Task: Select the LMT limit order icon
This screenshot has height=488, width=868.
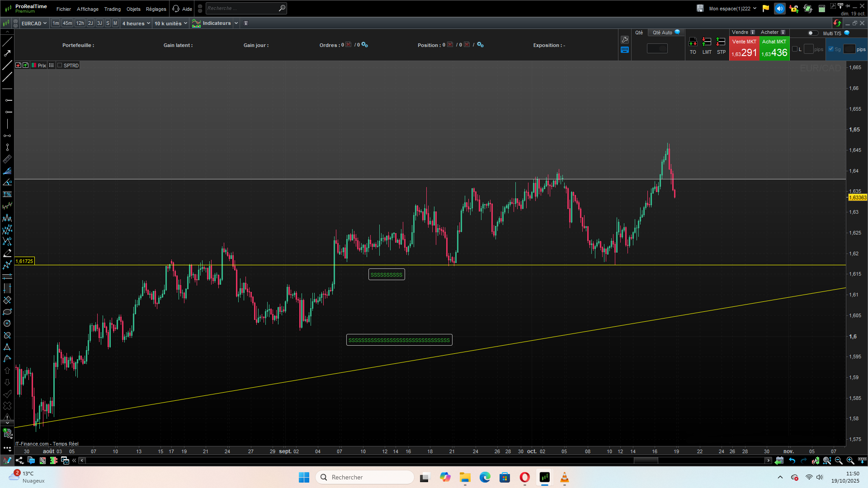Action: point(707,42)
